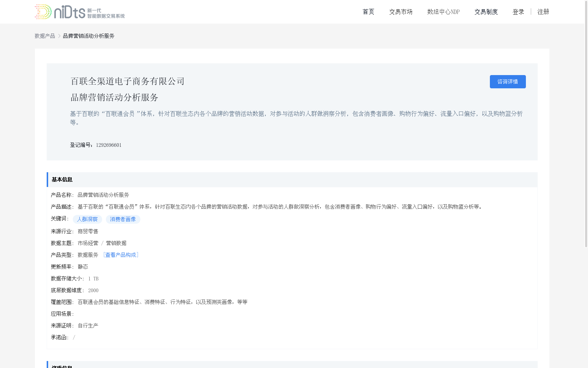Click the 2000 data dimension value
Image resolution: width=588 pixels, height=368 pixels.
pyautogui.click(x=93, y=290)
